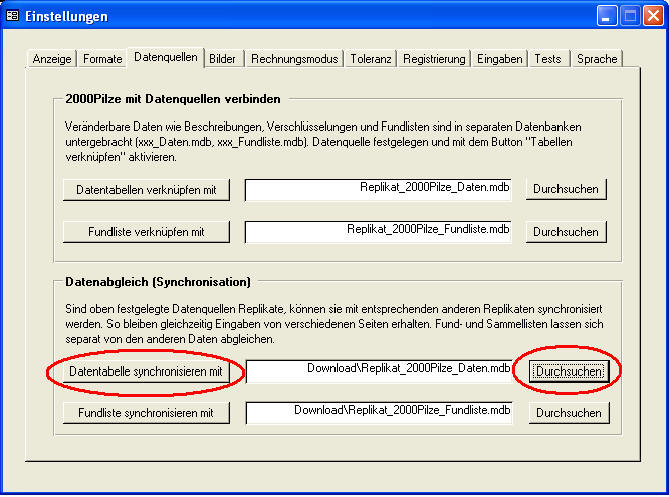Browse for the Datentabellen verknüpfen file
This screenshot has height=497, width=669.
567,190
